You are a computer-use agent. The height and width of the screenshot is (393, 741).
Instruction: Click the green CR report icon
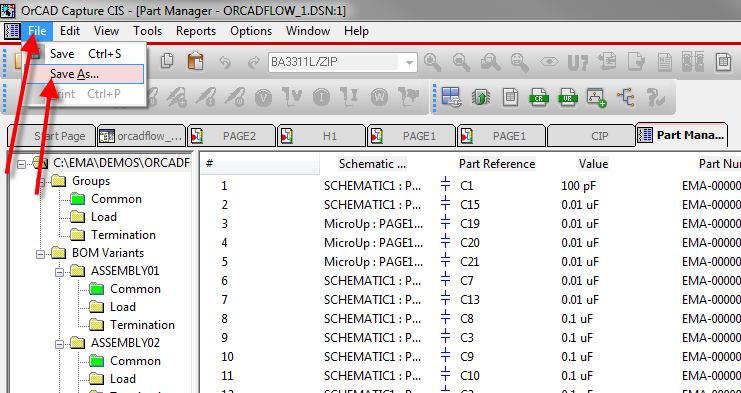tap(538, 97)
